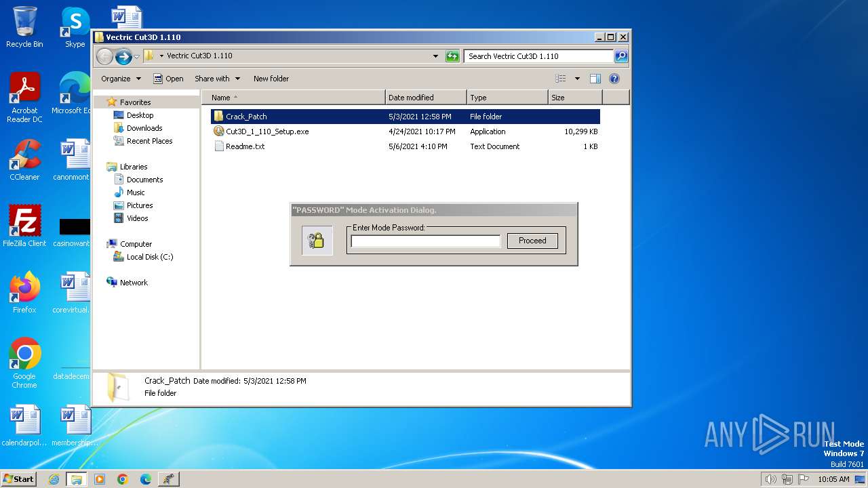Screen dimensions: 868x488
Task: Toggle the preview pane button
Action: [x=595, y=79]
